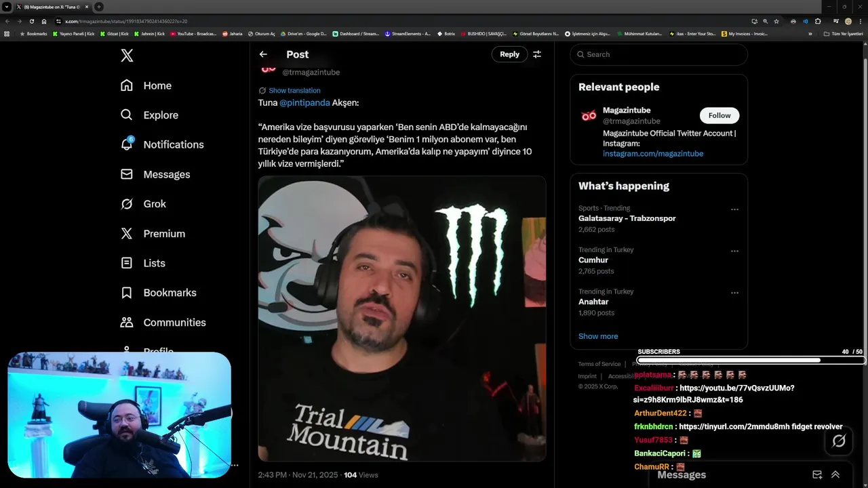Open Terms of Service footer link

(x=599, y=364)
